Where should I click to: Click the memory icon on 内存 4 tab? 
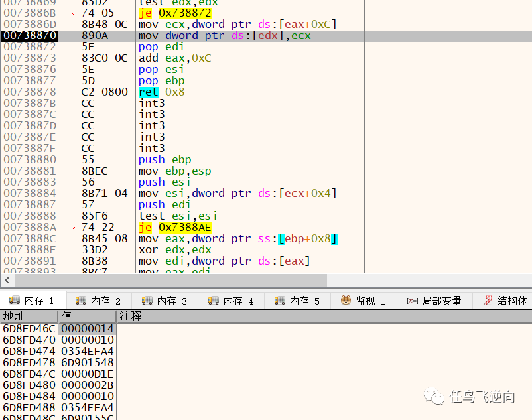pos(214,301)
